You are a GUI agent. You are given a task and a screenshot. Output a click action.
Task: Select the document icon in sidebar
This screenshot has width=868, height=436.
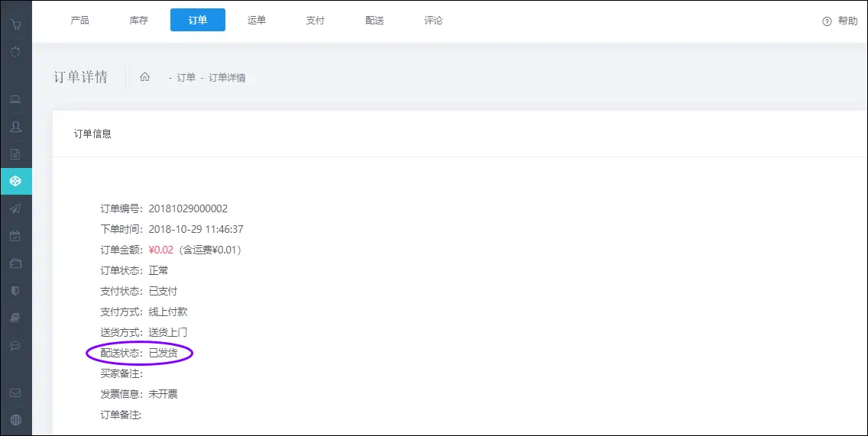pos(15,154)
